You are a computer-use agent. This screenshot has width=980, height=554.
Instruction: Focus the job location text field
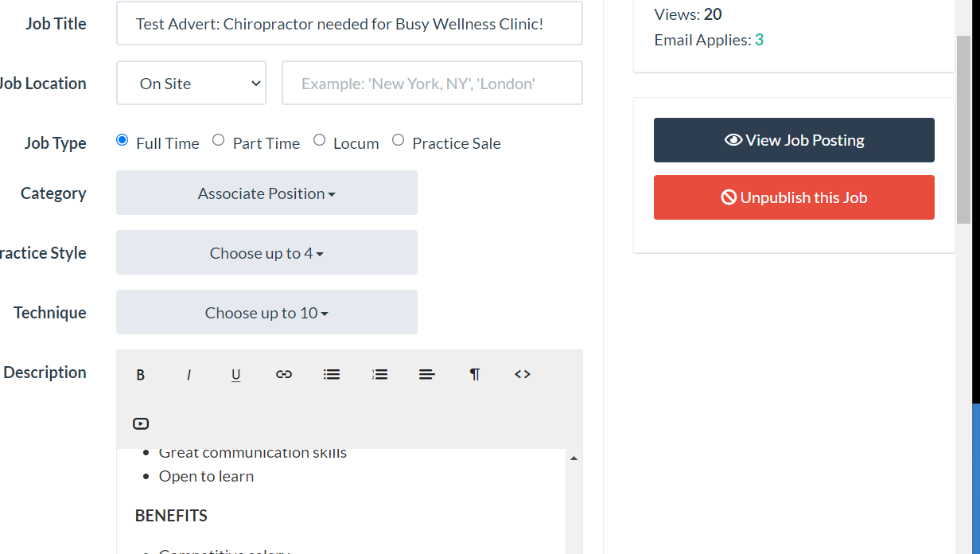432,83
